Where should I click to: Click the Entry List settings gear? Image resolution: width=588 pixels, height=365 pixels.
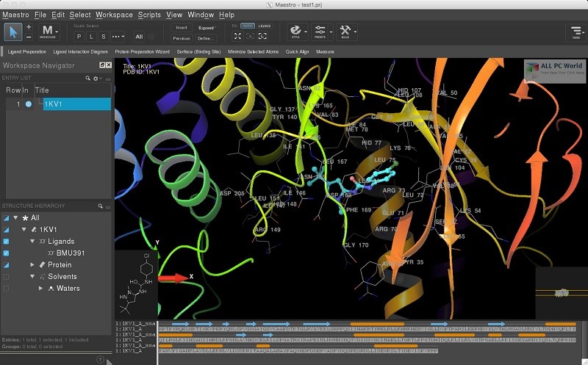95,78
